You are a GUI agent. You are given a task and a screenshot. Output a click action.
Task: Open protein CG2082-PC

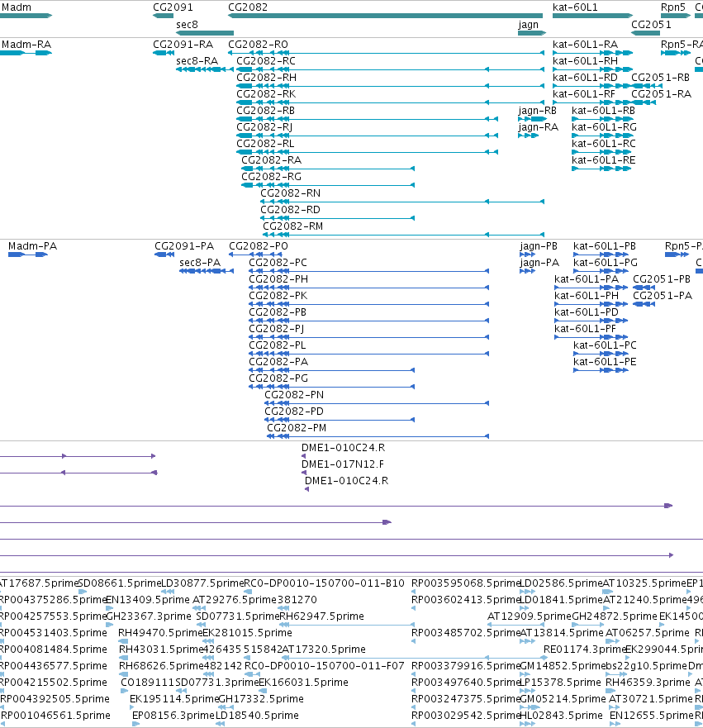coord(278,263)
